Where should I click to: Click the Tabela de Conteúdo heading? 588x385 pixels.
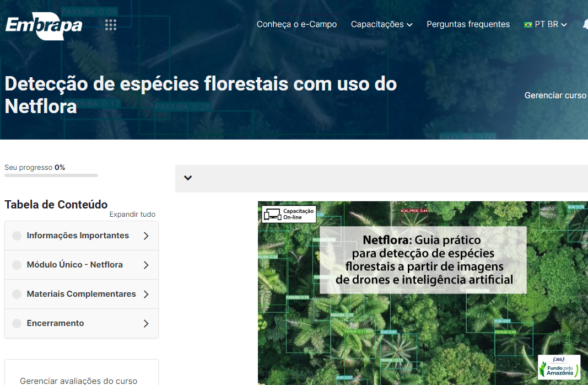[x=56, y=205]
